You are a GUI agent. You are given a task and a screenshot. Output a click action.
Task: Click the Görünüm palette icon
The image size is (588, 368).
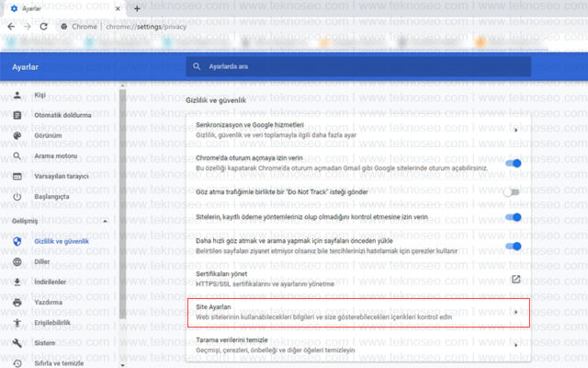point(17,135)
